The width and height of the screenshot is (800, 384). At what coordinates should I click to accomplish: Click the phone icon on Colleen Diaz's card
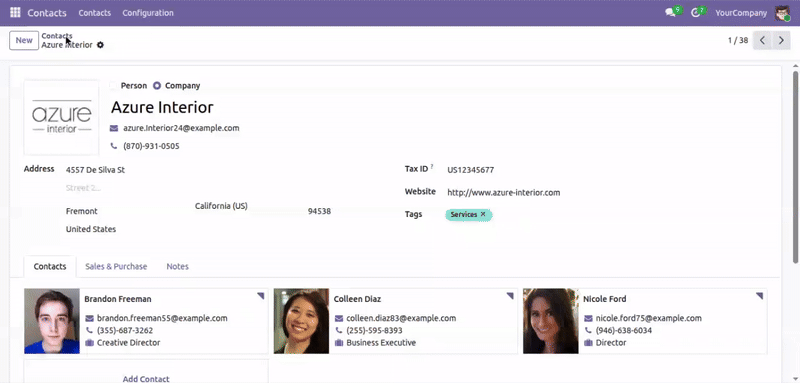pos(339,330)
